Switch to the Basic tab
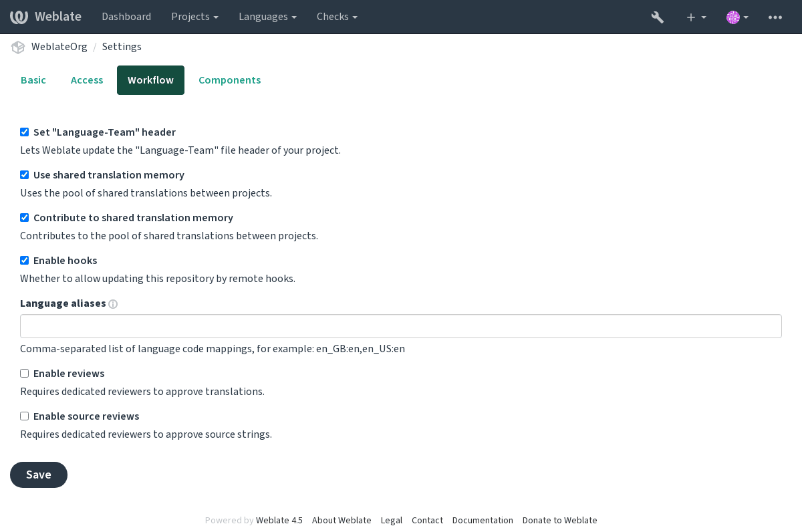 (33, 80)
